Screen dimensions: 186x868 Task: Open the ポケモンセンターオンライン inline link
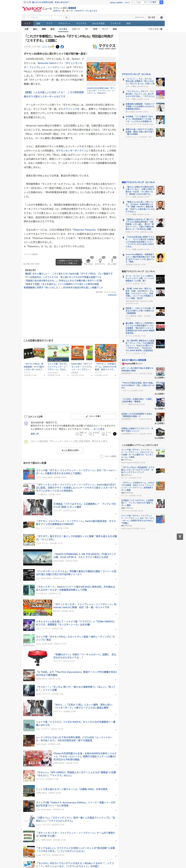click(x=71, y=151)
